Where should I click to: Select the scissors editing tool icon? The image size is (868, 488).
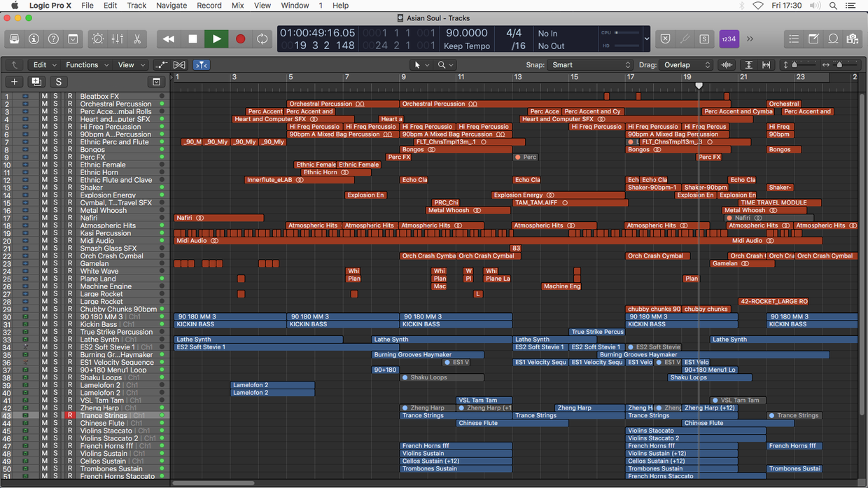[x=136, y=40]
